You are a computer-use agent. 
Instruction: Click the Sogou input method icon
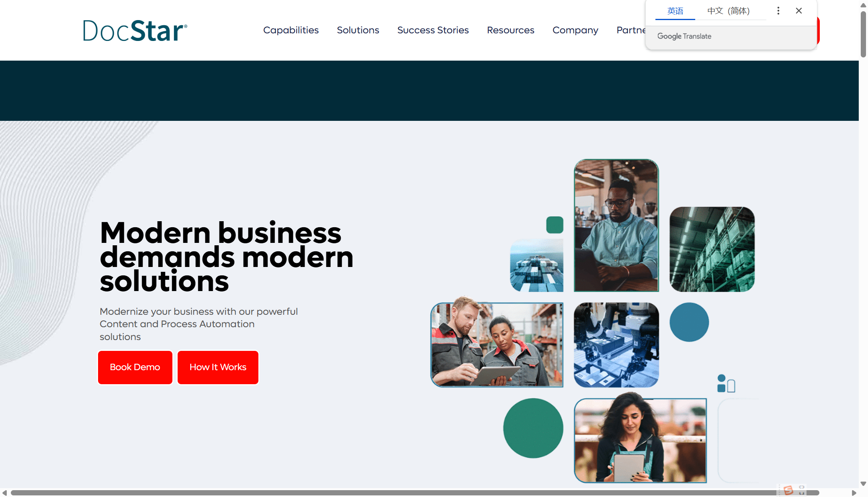(x=788, y=490)
